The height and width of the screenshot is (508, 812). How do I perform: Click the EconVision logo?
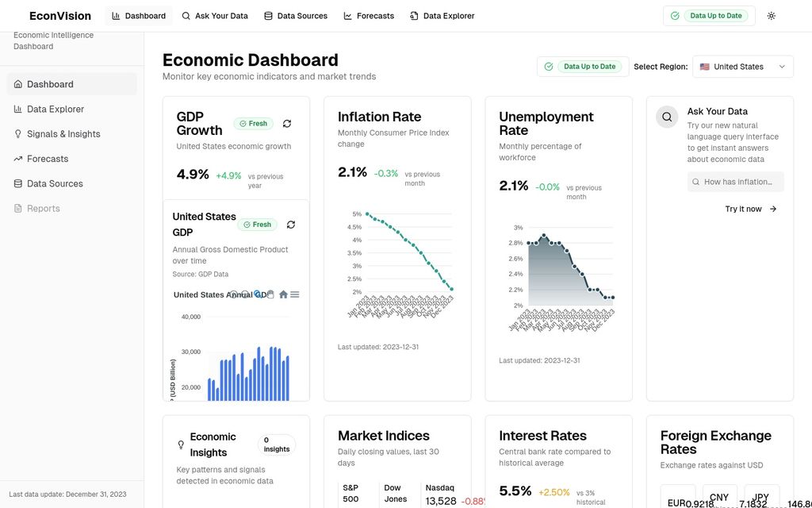pyautogui.click(x=60, y=16)
